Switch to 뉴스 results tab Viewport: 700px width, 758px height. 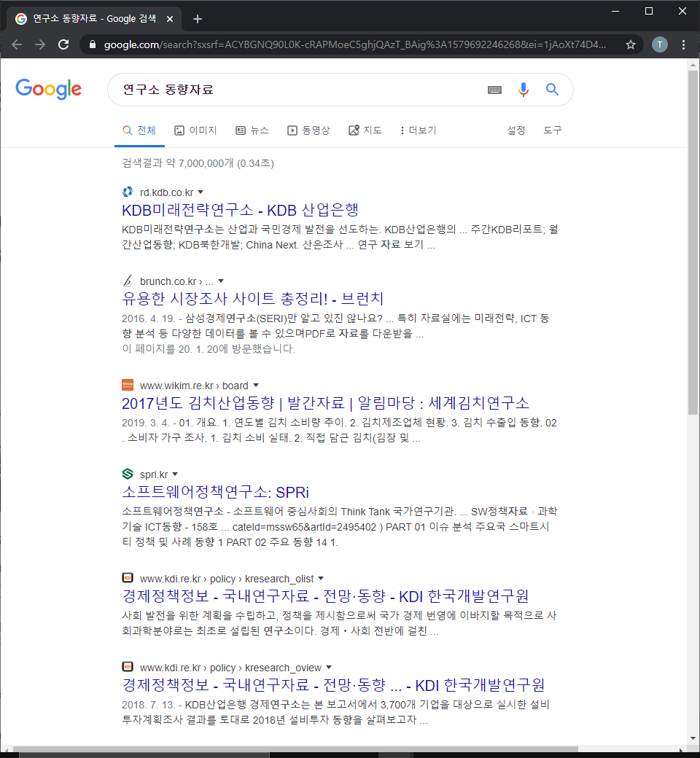[252, 130]
